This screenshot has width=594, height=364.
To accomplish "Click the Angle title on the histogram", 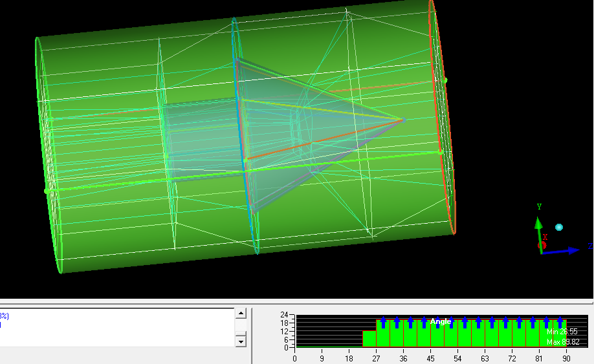I will pyautogui.click(x=441, y=321).
